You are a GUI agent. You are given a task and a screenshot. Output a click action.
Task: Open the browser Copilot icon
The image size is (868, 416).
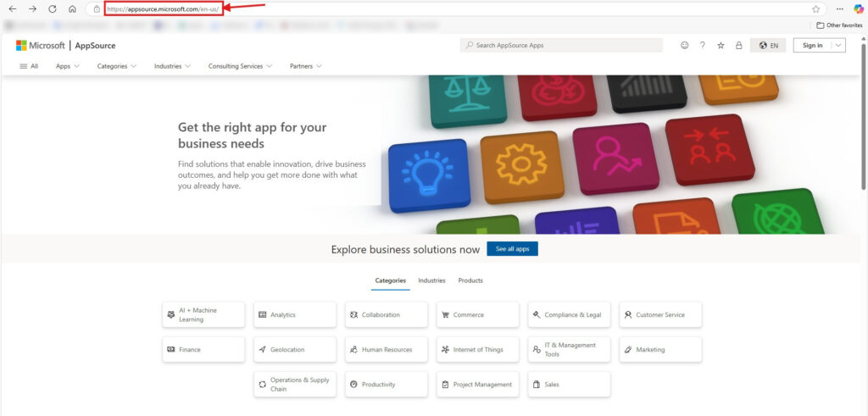pyautogui.click(x=858, y=8)
